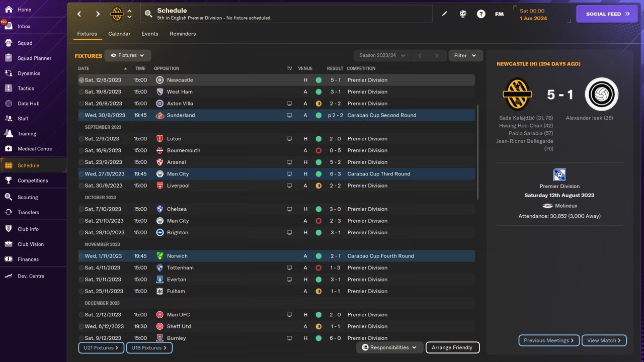The width and height of the screenshot is (644, 362).
Task: Open Competitions trophy icon
Action: coord(9,180)
